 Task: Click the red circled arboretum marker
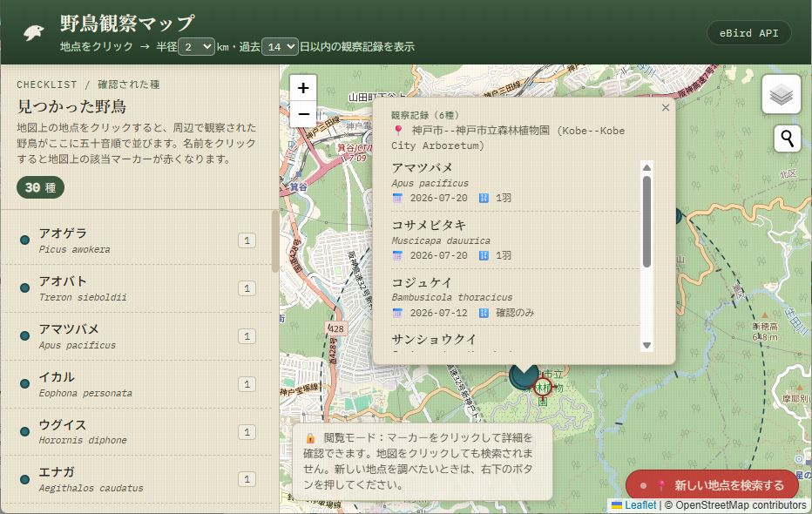coord(543,387)
